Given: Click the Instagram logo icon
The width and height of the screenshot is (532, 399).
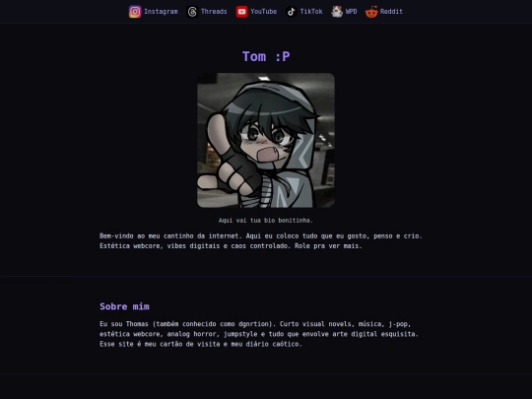Looking at the screenshot, I should pyautogui.click(x=135, y=12).
